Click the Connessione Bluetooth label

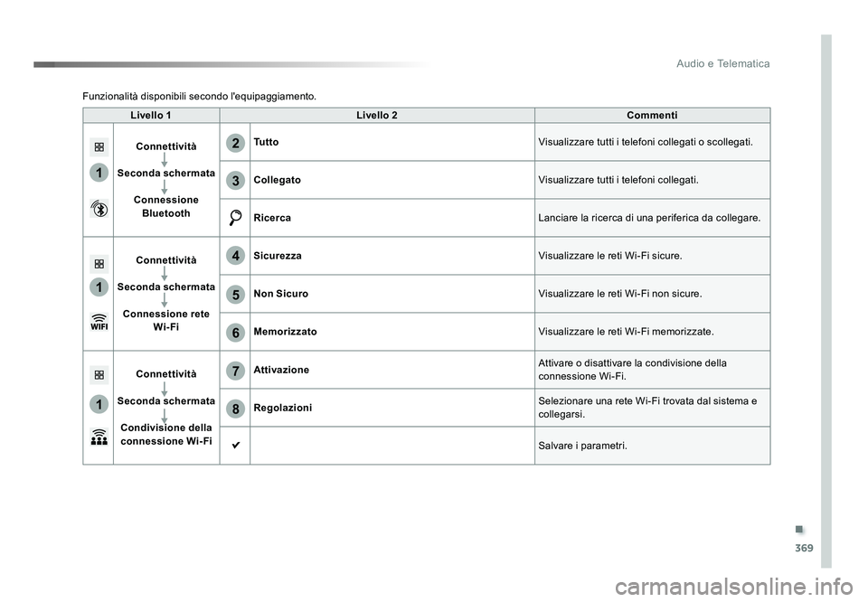(166, 206)
